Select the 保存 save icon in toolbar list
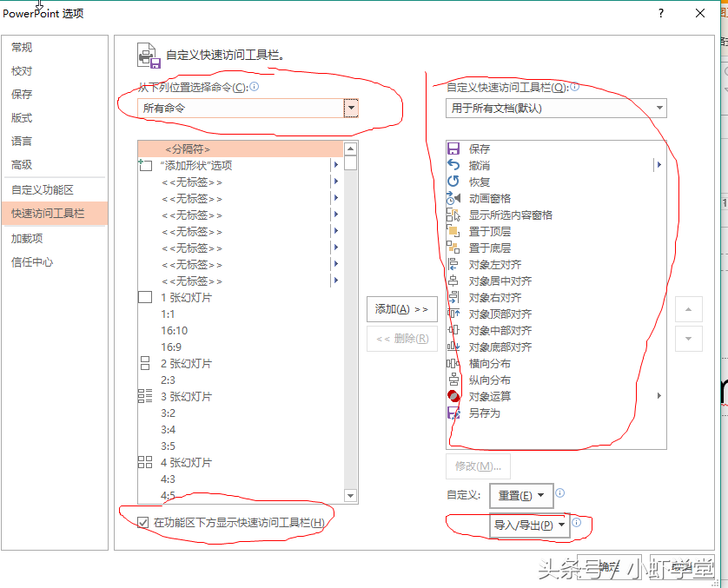The image size is (728, 588). [453, 149]
